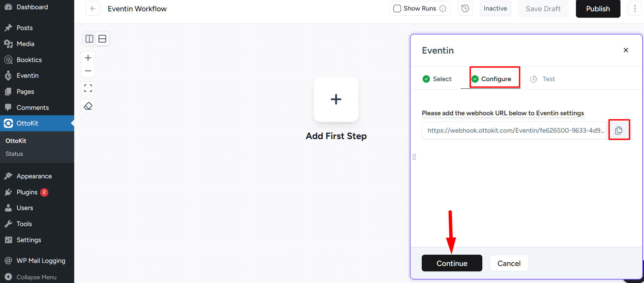The width and height of the screenshot is (644, 283).
Task: Zoom out on canvas with minus icon
Action: coord(88,71)
